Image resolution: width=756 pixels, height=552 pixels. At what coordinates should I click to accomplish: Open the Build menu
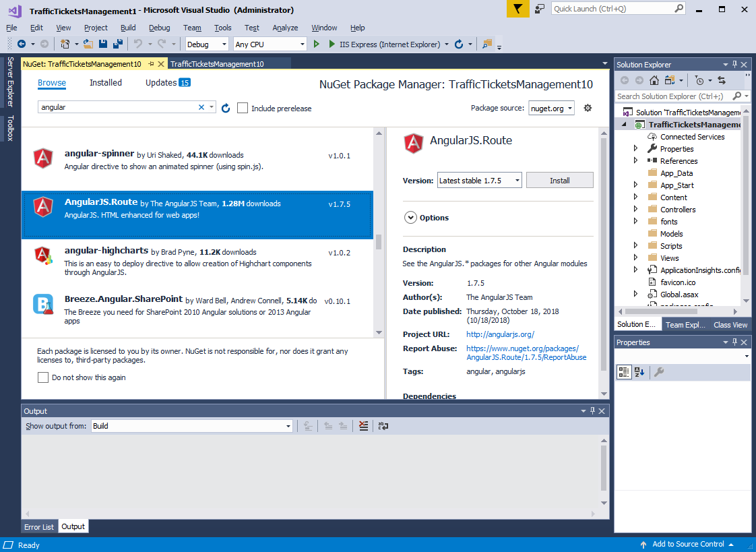tap(128, 28)
